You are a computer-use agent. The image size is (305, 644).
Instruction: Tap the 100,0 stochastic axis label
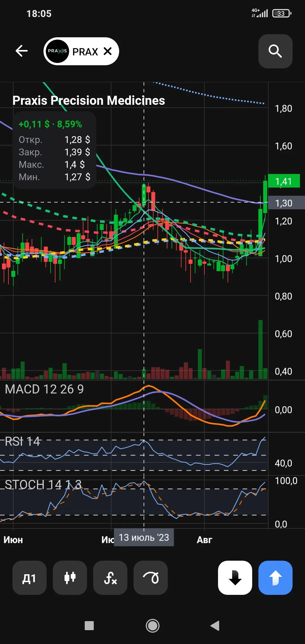point(286,481)
